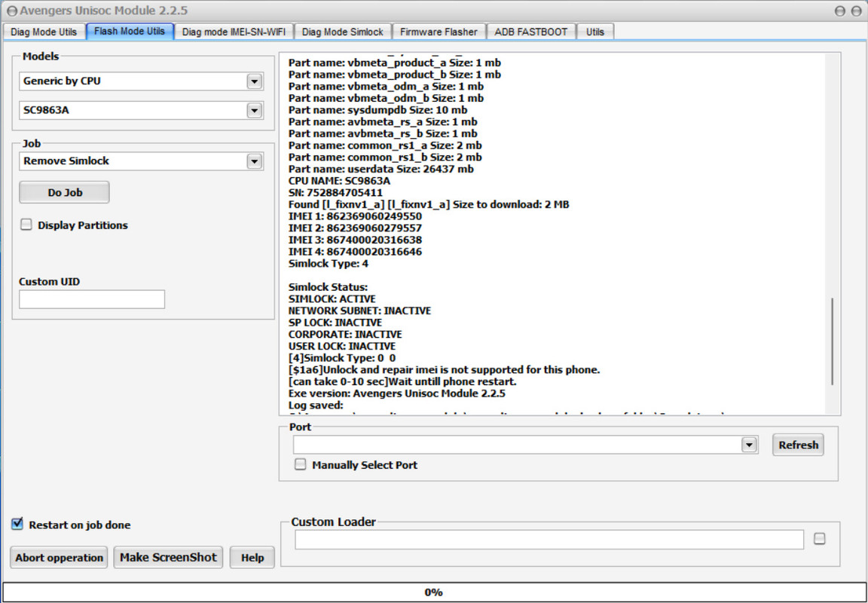Screen dimensions: 868x603
Task: Click the userdata Size: 26437 mb line
Action: (381, 169)
